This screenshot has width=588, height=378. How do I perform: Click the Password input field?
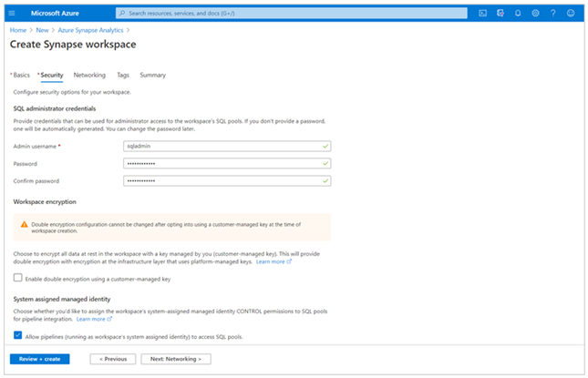click(227, 163)
